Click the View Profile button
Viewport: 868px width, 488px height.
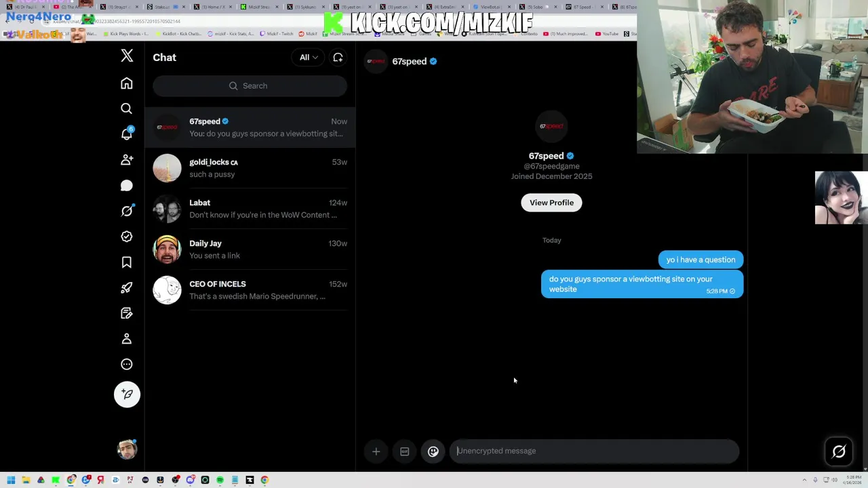551,203
